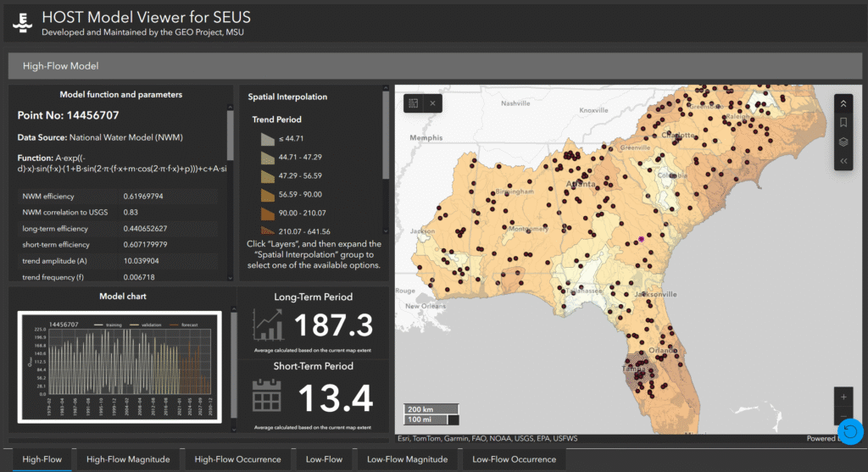
Task: Click the X button beside the select tool
Action: 433,103
